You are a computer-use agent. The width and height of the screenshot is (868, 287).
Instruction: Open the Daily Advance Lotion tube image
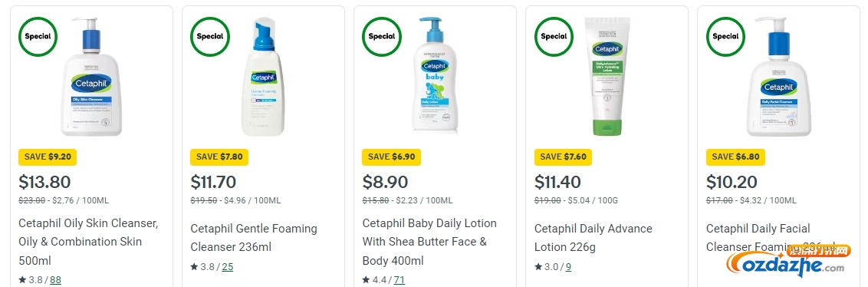pos(607,77)
